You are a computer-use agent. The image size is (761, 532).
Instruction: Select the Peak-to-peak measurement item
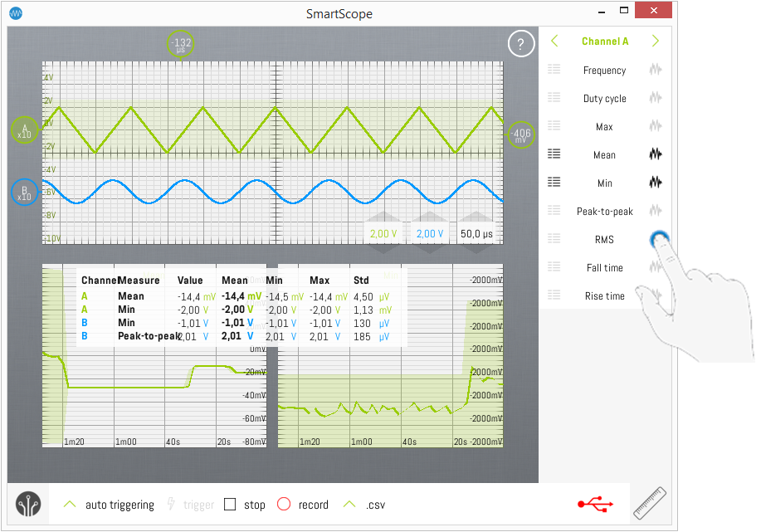pyautogui.click(x=604, y=212)
